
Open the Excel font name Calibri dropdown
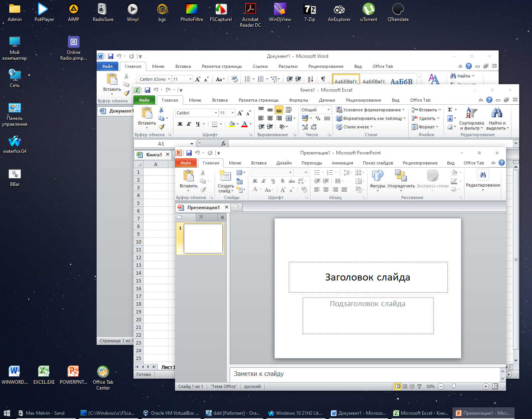216,113
